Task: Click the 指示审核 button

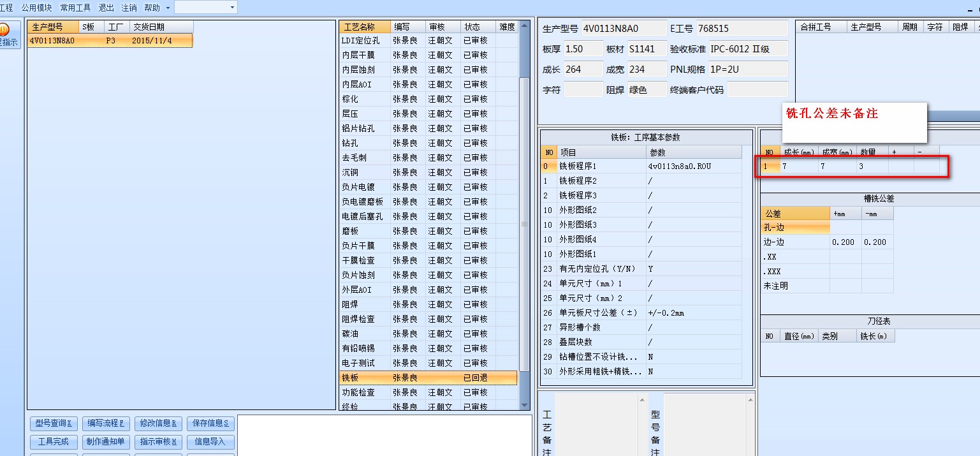Action: tap(158, 442)
